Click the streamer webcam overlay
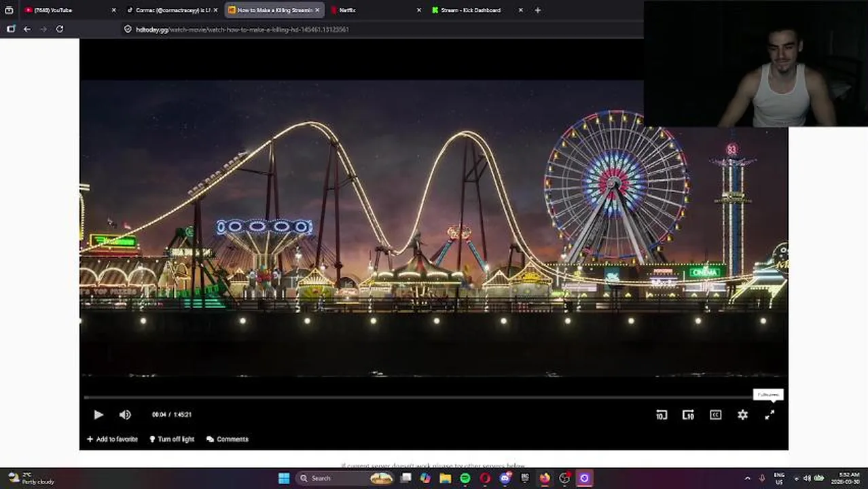 (756, 64)
